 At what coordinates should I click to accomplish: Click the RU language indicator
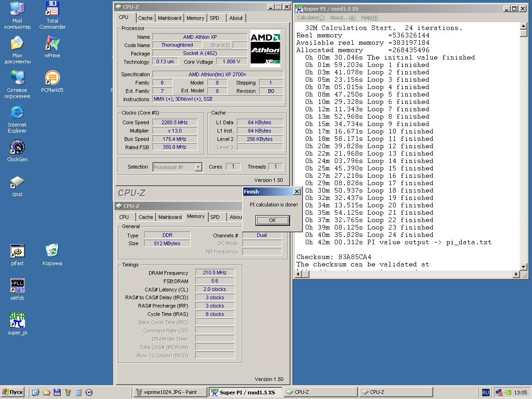point(485,392)
